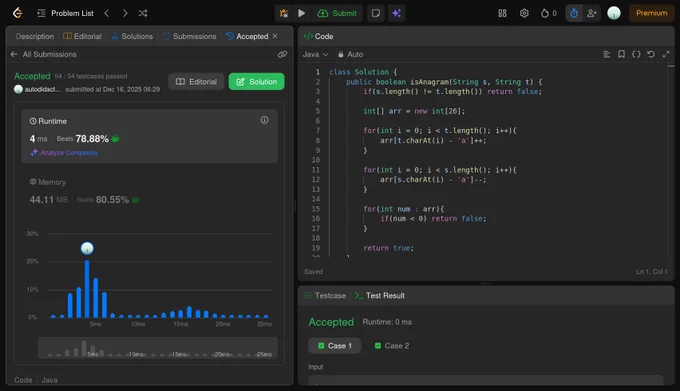Go back to All Submissions
Screen dimensions: 680x391
coord(43,54)
